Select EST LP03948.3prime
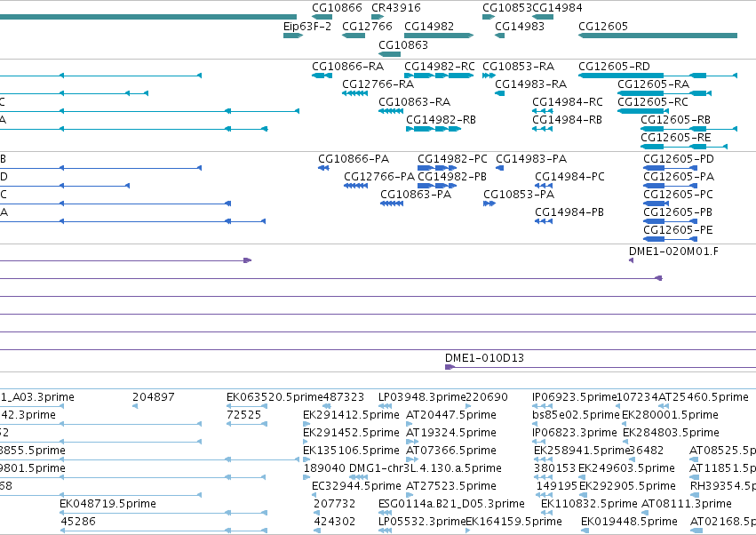The width and height of the screenshot is (756, 535). tap(422, 397)
